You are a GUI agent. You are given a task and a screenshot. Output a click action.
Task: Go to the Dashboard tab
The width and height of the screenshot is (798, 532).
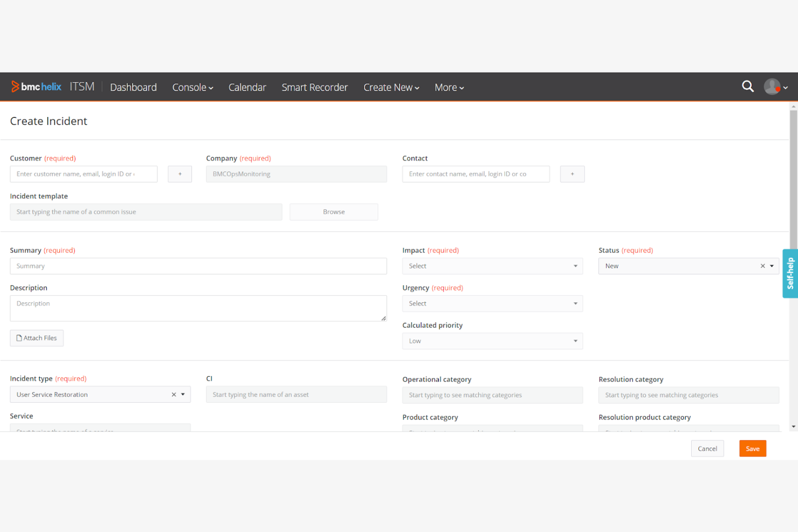click(133, 87)
